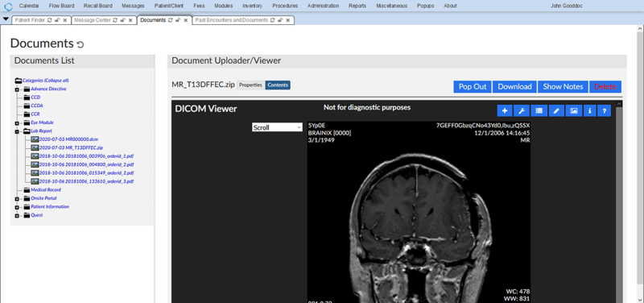Open document 2020-07-03 MR_T13DFFEC.zip
The height and width of the screenshot is (303, 644).
coord(71,147)
